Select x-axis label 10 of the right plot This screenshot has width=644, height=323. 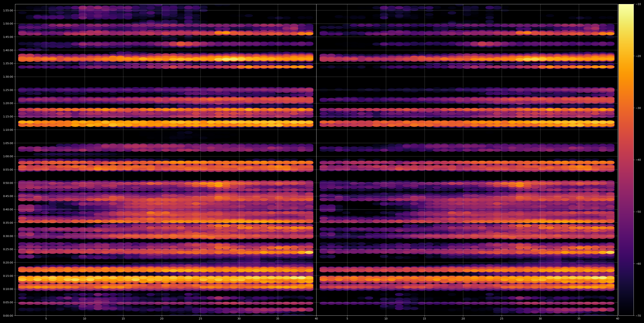(x=386, y=319)
